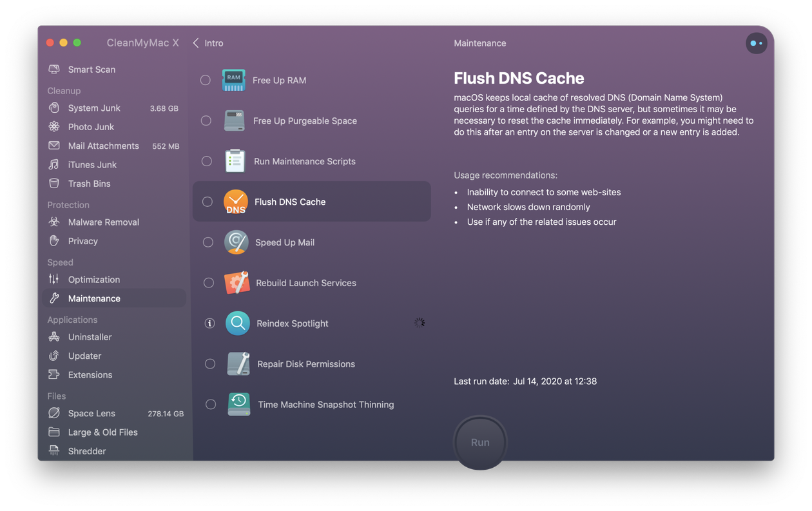812x511 pixels.
Task: Open the Uninstaller label
Action: (x=90, y=337)
